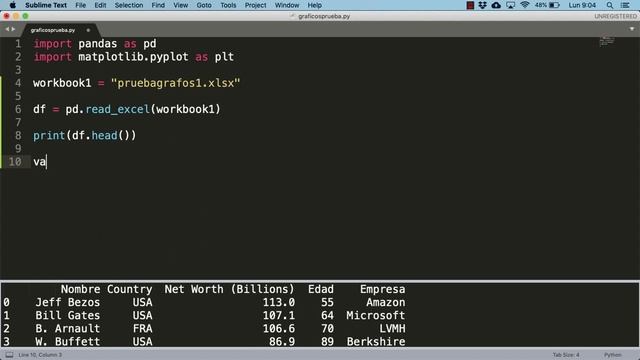The image size is (640, 360).
Task: Open the Find menu
Action: click(158, 5)
